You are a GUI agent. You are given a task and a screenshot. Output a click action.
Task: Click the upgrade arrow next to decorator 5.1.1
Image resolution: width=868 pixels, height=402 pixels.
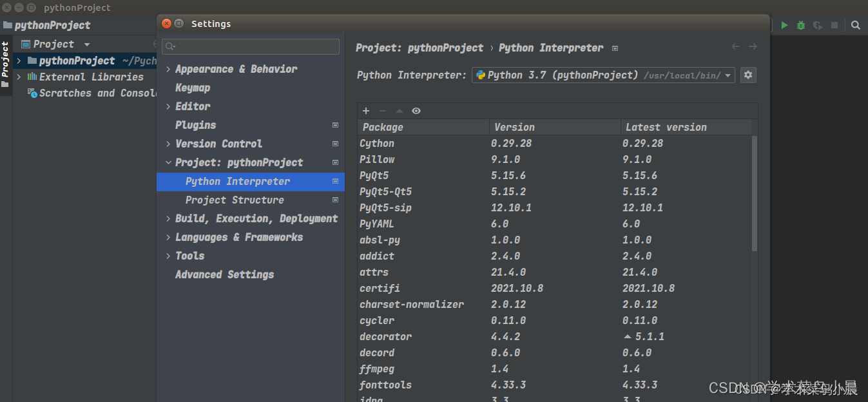[628, 336]
